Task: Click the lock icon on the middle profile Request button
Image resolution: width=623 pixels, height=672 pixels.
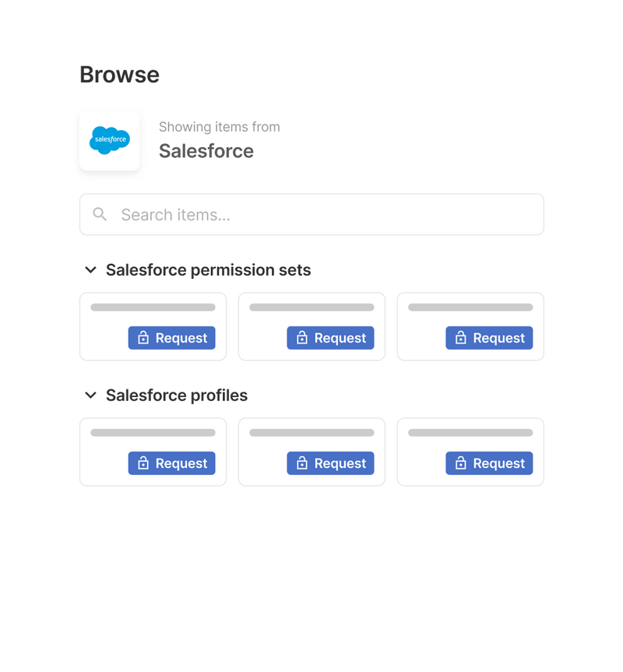Action: coord(302,463)
